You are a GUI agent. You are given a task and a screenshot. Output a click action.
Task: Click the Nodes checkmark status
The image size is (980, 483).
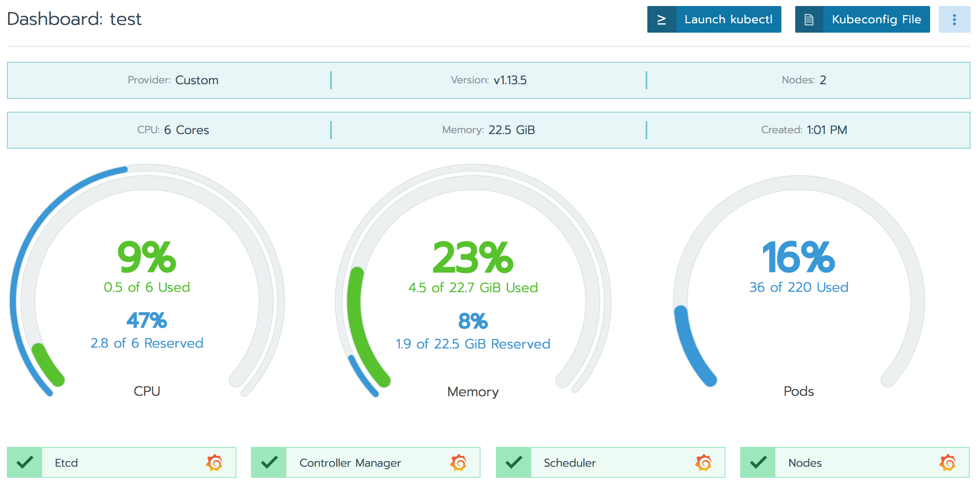coord(758,463)
